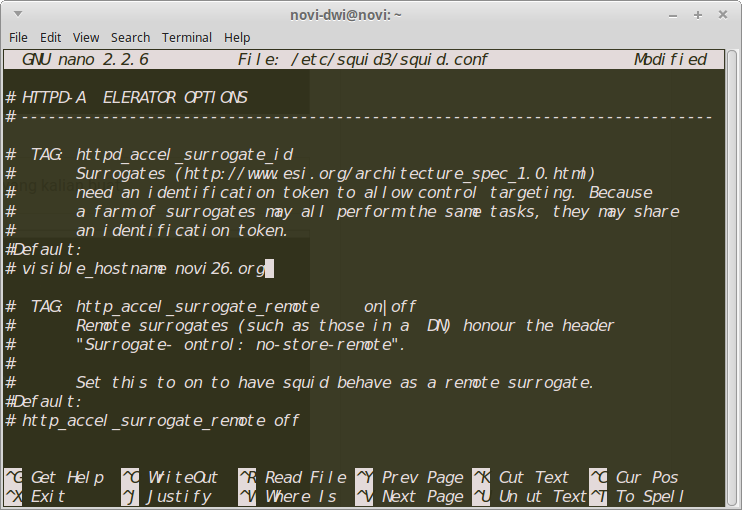Image resolution: width=742 pixels, height=510 pixels.
Task: Click the 'Next Page' shortcut label
Action: 423,496
